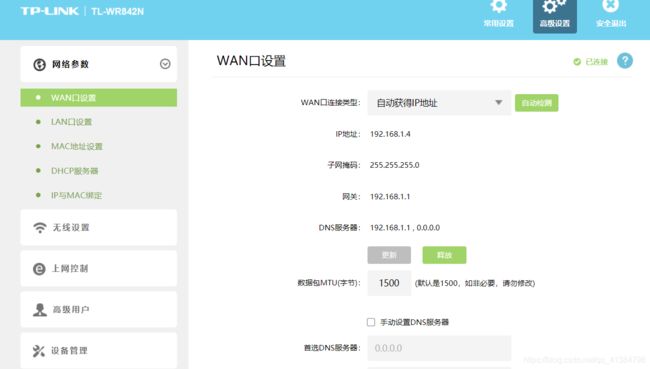Click the 网关 value 192.168.1.1
Viewport: 650px width, 369px height.
[x=390, y=197]
